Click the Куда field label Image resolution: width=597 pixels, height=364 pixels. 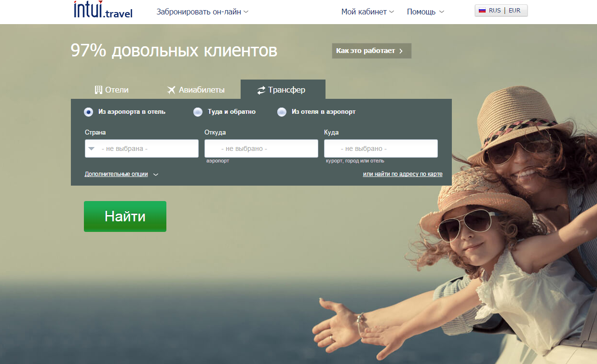click(x=331, y=133)
